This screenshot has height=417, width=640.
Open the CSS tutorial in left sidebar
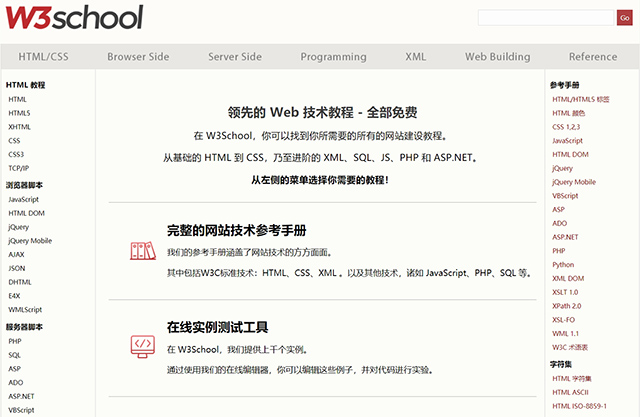pos(14,141)
